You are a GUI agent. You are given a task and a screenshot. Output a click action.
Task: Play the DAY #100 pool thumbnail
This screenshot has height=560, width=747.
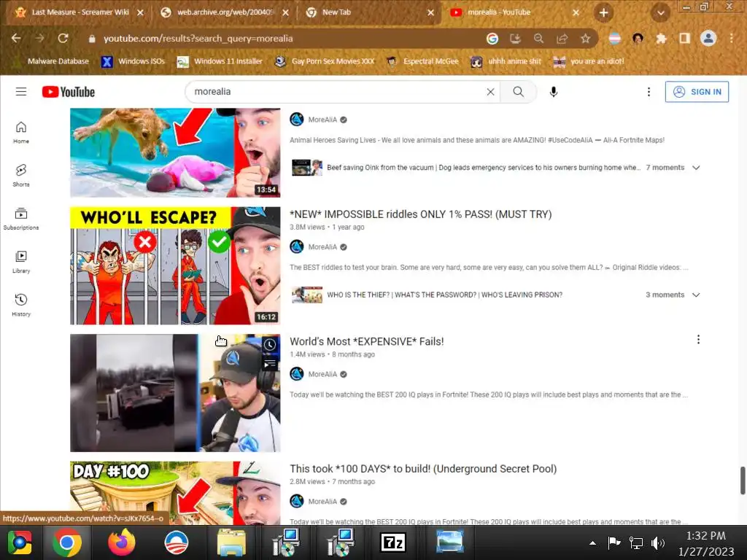[x=175, y=493]
